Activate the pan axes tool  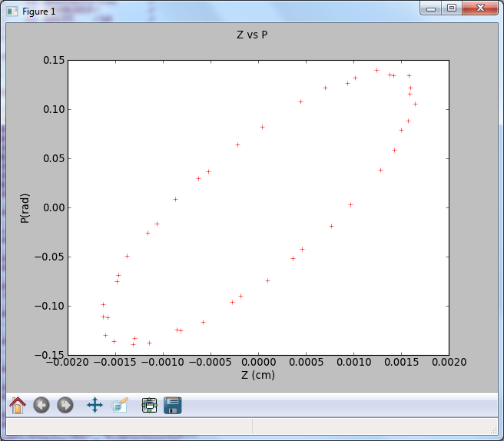click(95, 405)
